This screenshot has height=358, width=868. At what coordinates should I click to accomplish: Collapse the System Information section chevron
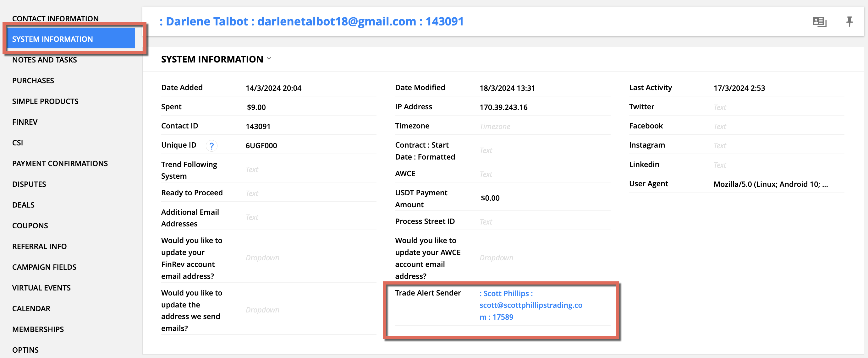tap(269, 59)
